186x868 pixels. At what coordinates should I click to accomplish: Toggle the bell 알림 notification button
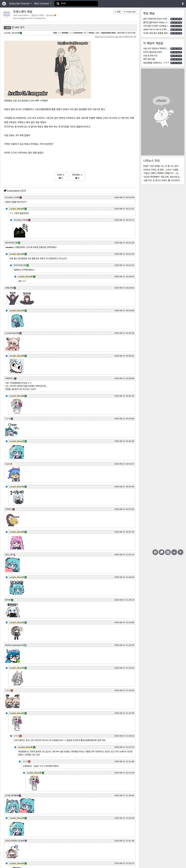coord(117,12)
